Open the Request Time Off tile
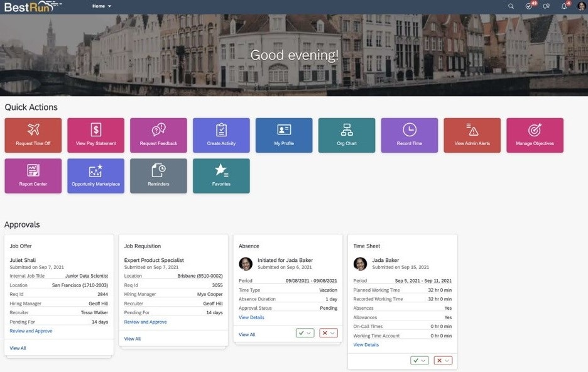This screenshot has width=588, height=372. [x=33, y=135]
